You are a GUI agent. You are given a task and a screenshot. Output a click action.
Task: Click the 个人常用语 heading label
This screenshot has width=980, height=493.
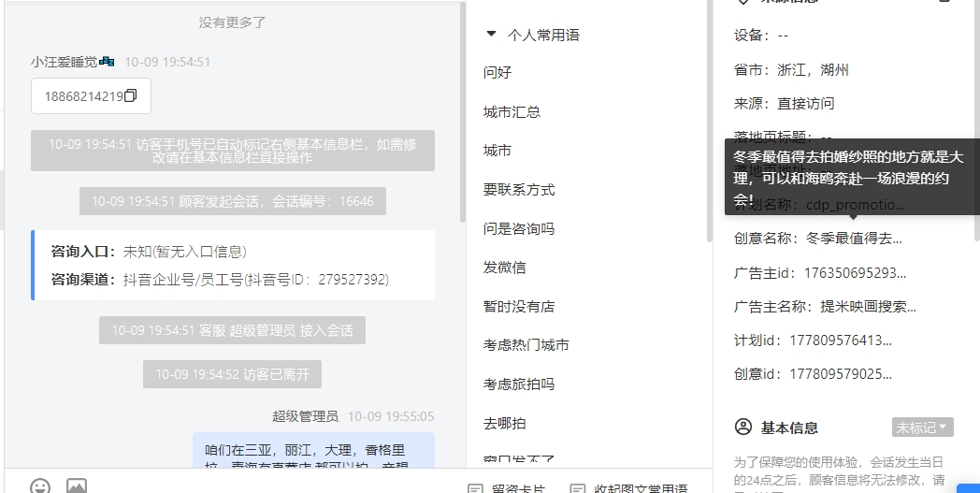543,35
